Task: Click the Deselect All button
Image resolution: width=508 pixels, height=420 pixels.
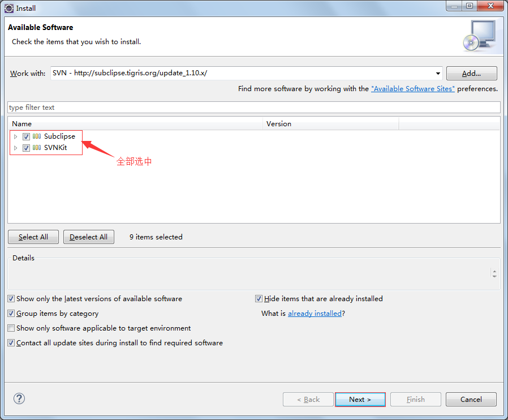Action: pyautogui.click(x=88, y=237)
